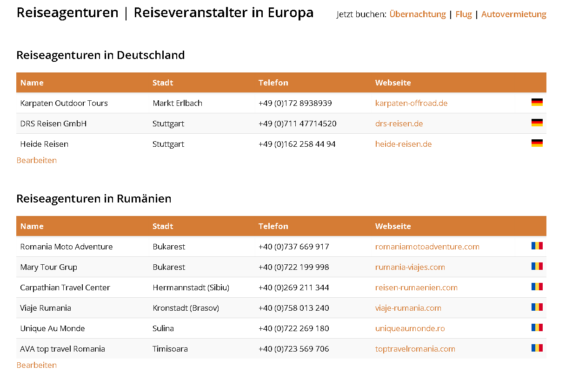Screen dimensions: 572x392
Task: Click phone number +40 (0)722 199 998
Action: click(294, 267)
